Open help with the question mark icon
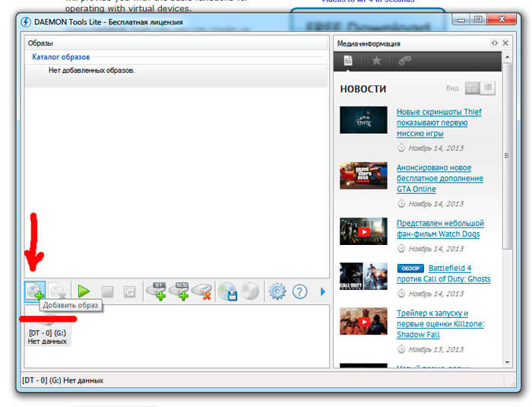Viewport: 532px width, 407px height. pyautogui.click(x=299, y=291)
